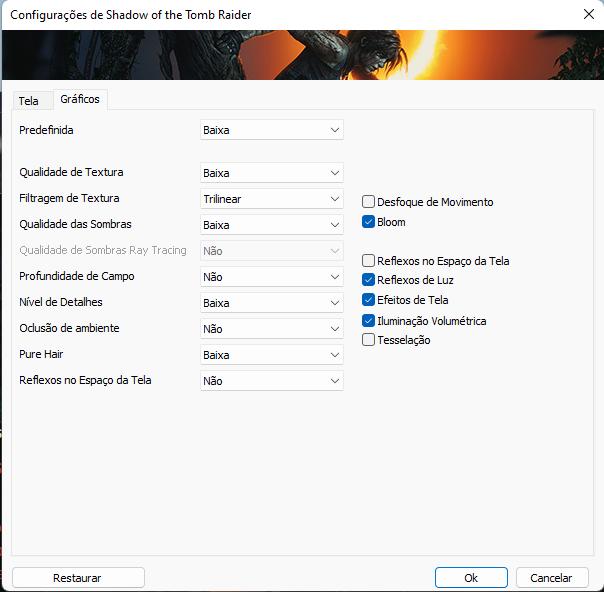Enable the Desfoque de Movimento checkbox

click(x=369, y=202)
